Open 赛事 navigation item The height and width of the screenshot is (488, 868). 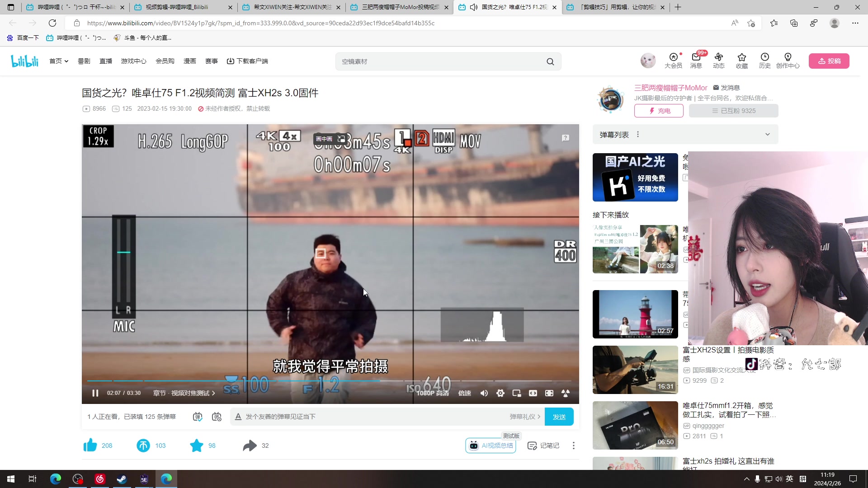(x=212, y=61)
